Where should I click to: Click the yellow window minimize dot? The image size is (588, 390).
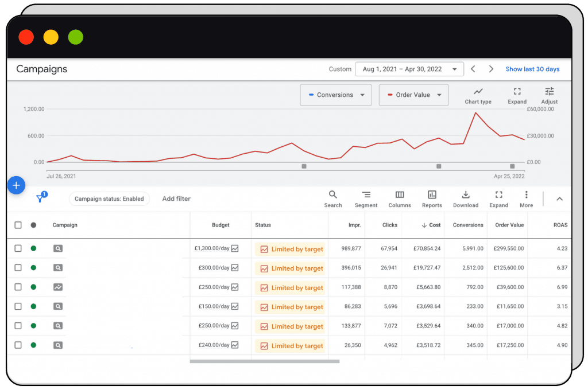[51, 37]
